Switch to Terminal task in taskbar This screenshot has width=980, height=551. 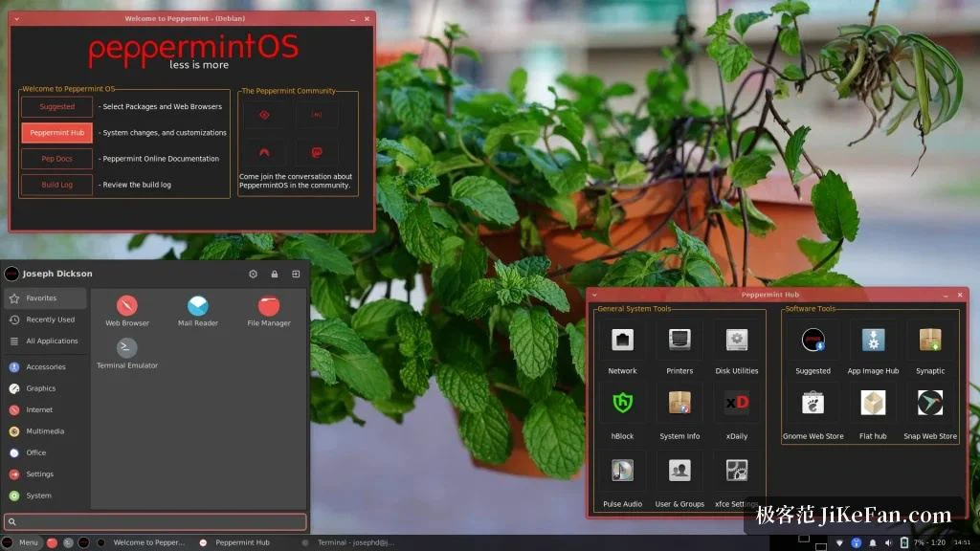pos(348,543)
